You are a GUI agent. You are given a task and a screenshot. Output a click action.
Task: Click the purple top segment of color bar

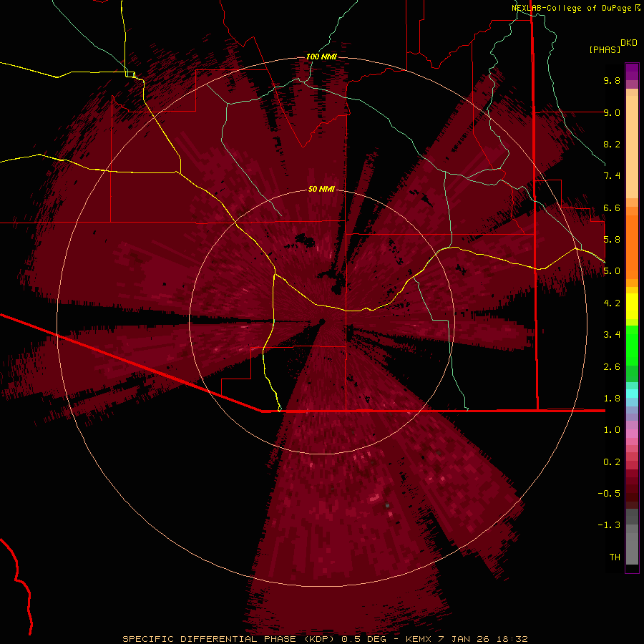click(x=632, y=72)
